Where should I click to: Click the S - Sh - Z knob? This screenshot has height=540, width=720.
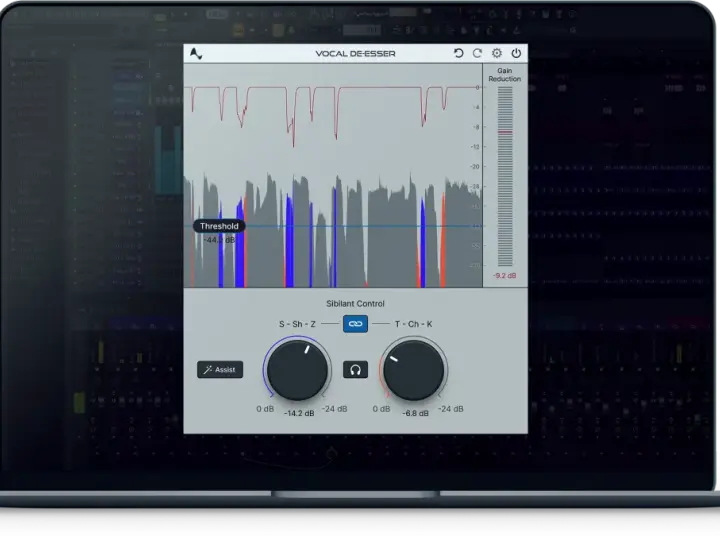[298, 370]
